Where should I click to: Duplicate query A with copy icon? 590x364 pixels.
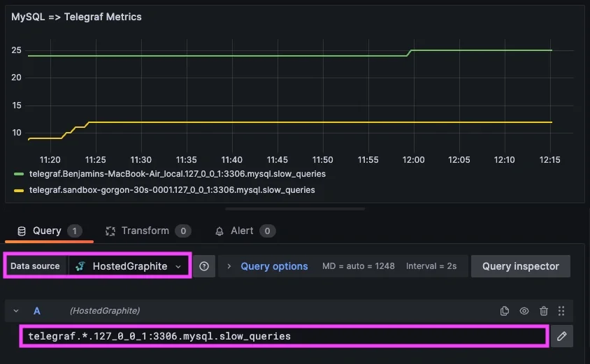[505, 311]
